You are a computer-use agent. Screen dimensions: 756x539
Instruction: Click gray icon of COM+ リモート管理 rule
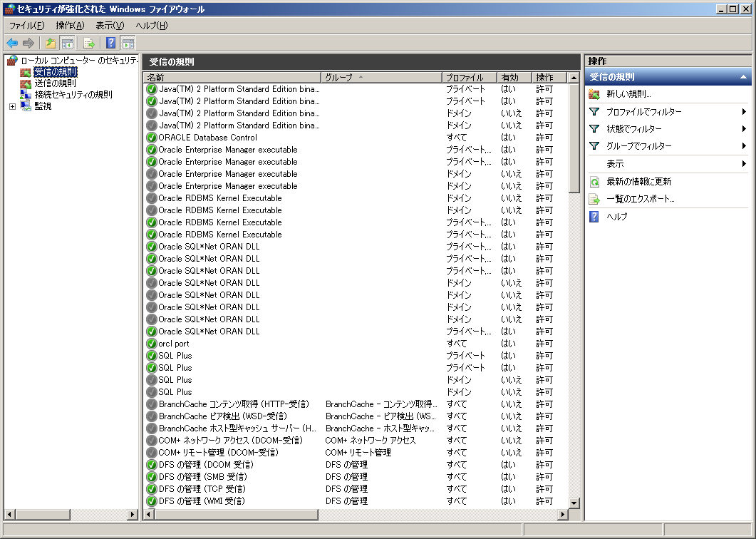click(x=152, y=453)
